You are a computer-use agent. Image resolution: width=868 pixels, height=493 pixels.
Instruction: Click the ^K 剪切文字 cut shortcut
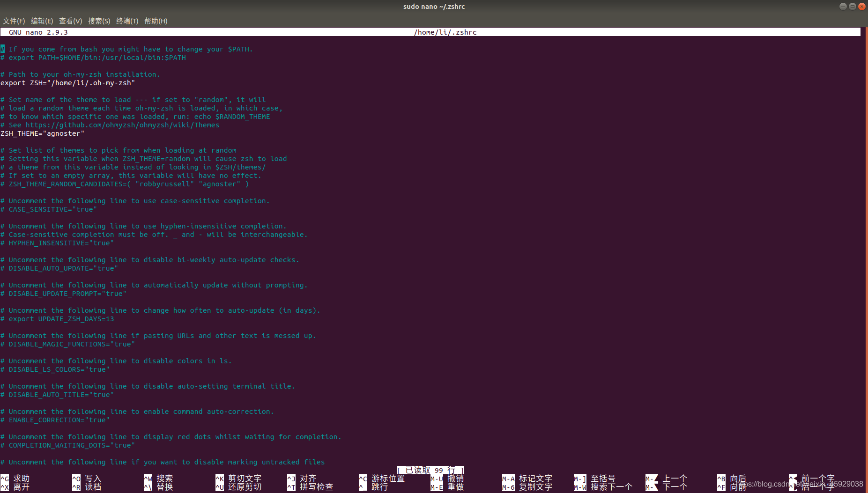[238, 478]
